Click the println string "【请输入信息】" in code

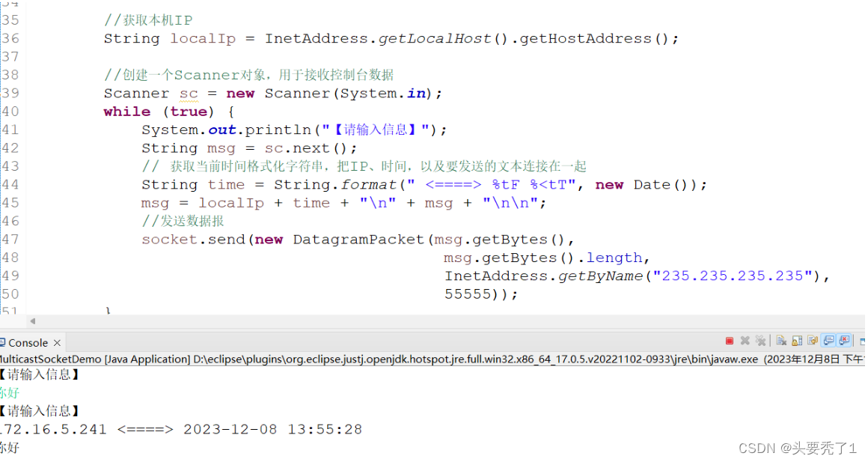375,130
